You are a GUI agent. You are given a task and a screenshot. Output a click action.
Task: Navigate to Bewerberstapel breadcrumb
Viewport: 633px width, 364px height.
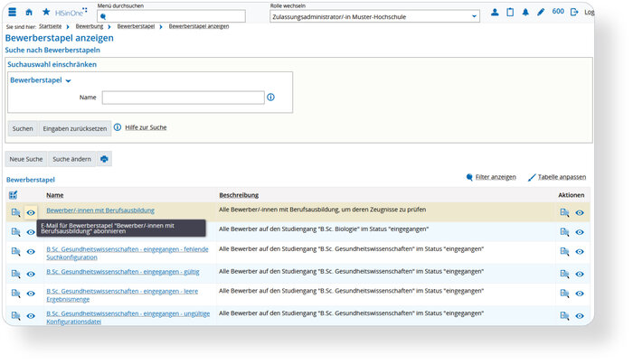[x=136, y=26]
